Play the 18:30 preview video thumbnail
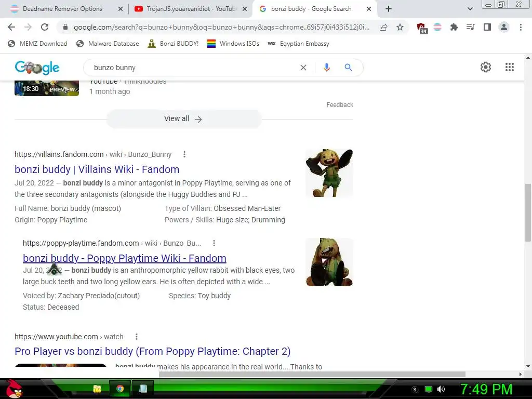This screenshot has height=399, width=532. (47, 88)
